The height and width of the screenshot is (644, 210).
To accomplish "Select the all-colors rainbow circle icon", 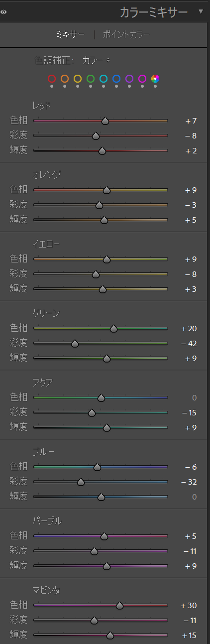I will [x=155, y=78].
